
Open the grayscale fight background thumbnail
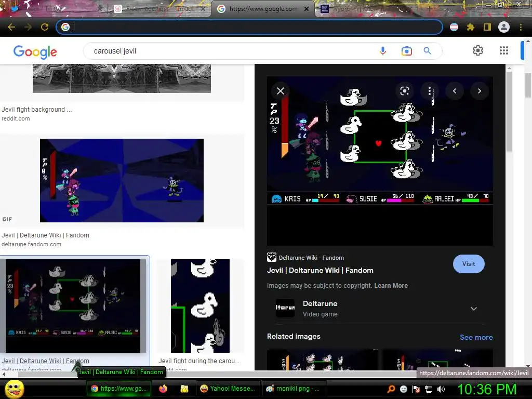(x=122, y=78)
